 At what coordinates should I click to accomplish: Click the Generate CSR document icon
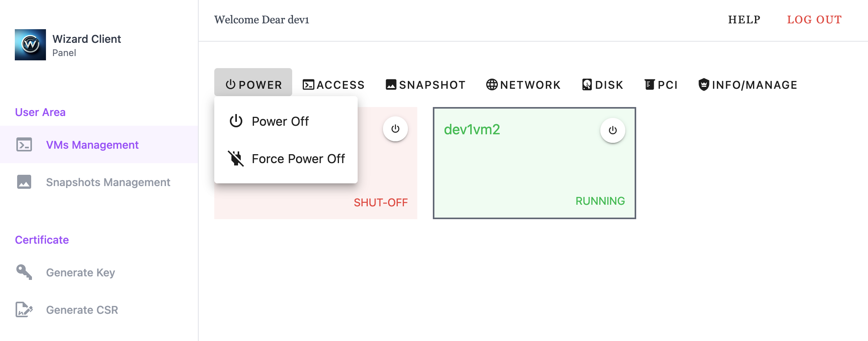coord(24,310)
